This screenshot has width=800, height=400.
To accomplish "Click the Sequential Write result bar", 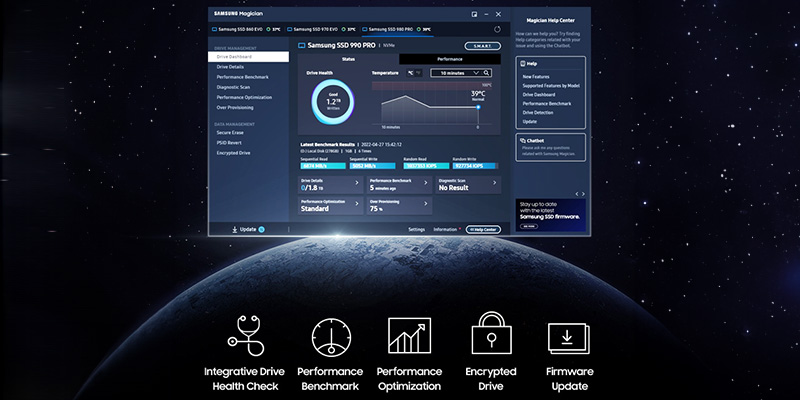I will tap(372, 166).
